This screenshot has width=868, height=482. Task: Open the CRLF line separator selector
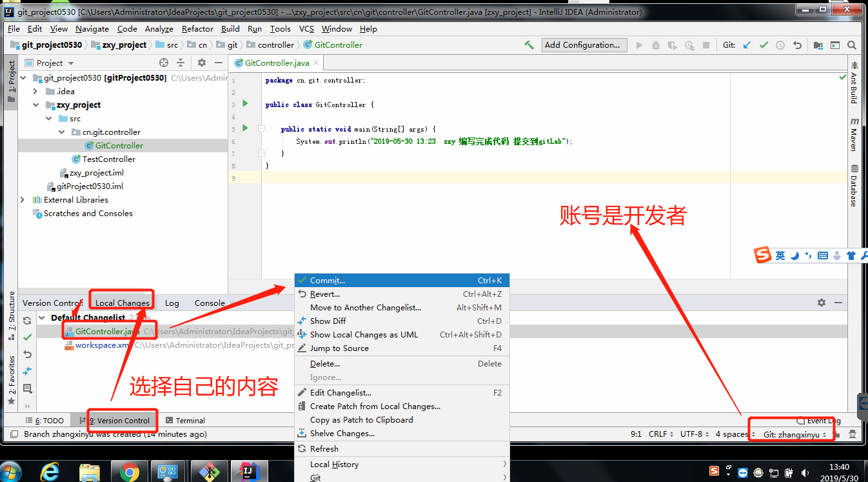pos(661,434)
